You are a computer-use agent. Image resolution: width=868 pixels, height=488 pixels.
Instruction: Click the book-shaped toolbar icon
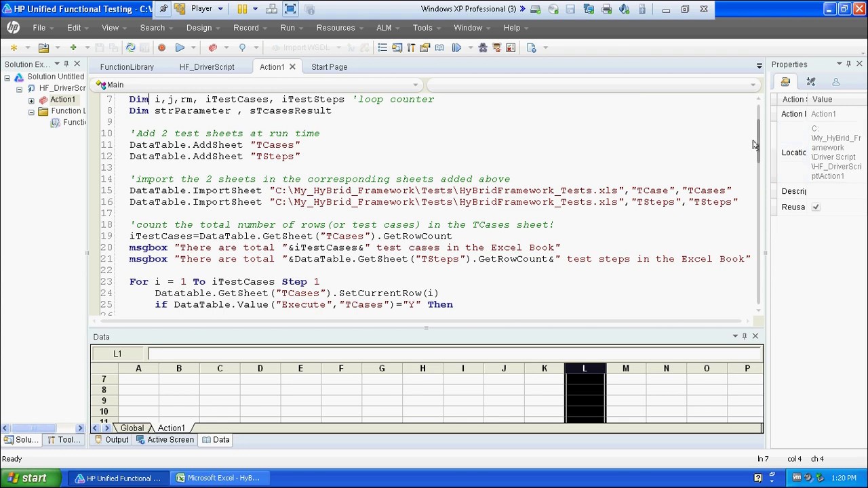(439, 47)
